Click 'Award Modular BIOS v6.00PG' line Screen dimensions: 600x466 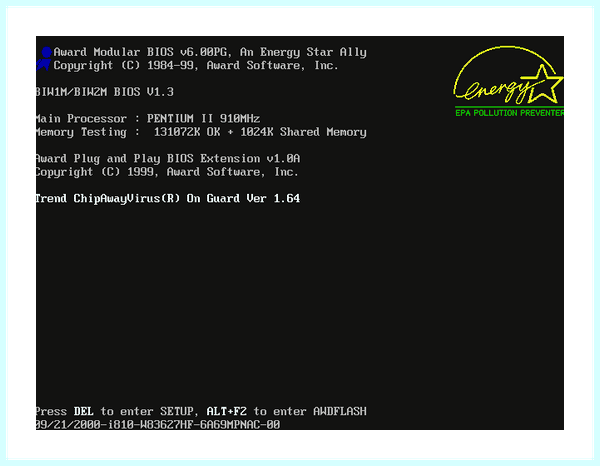coord(210,52)
